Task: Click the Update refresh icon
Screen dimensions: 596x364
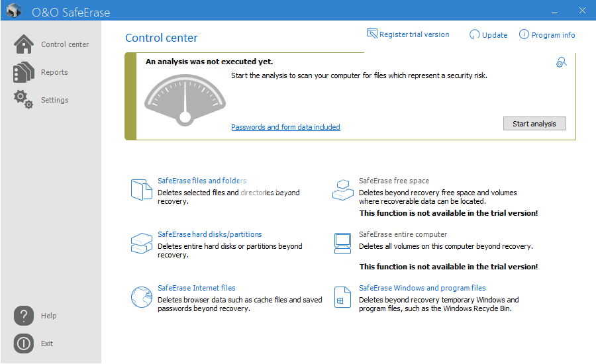Action: tap(474, 34)
